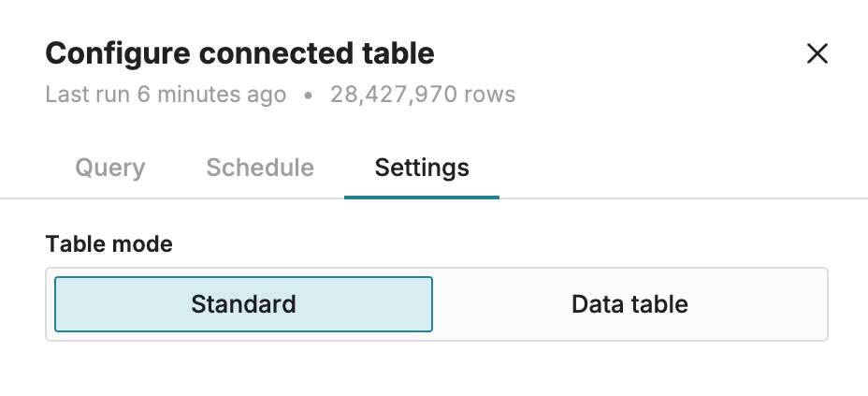
Task: Set table mode to Data table
Action: click(630, 304)
